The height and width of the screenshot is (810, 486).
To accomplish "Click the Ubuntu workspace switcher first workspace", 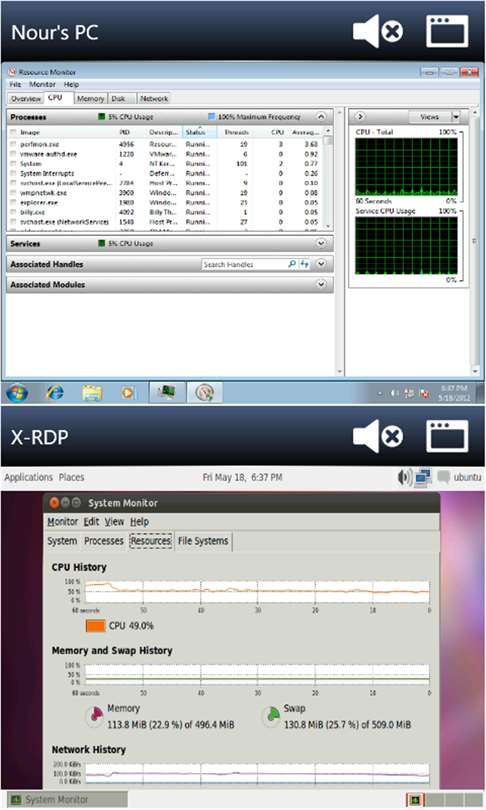I will point(414,800).
